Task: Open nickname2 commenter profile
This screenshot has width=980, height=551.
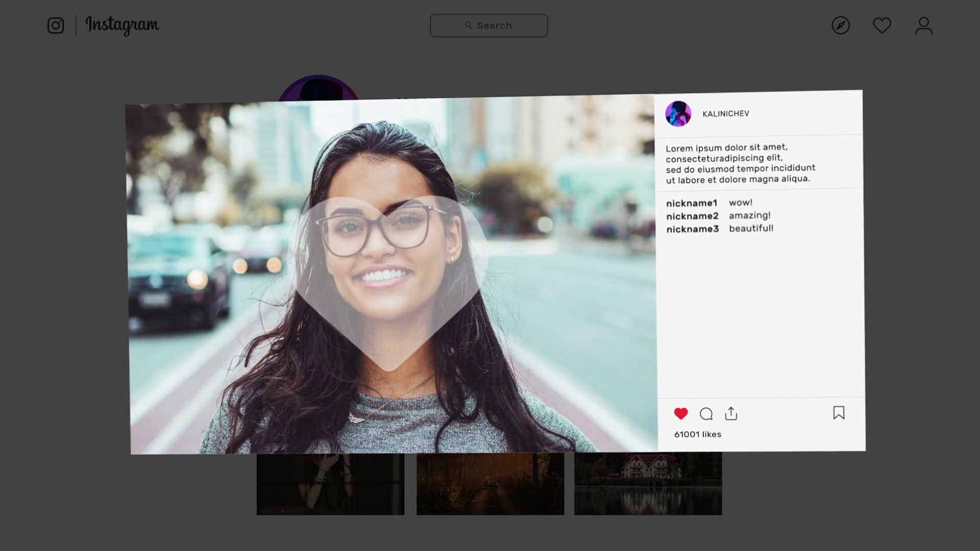Action: pos(692,216)
